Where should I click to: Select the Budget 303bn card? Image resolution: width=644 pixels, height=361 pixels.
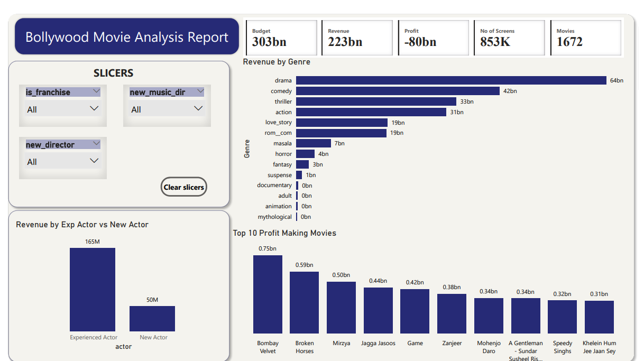click(281, 38)
